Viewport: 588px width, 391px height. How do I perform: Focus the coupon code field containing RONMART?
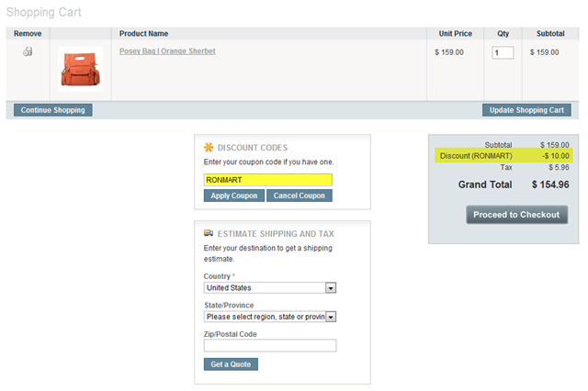coord(267,180)
